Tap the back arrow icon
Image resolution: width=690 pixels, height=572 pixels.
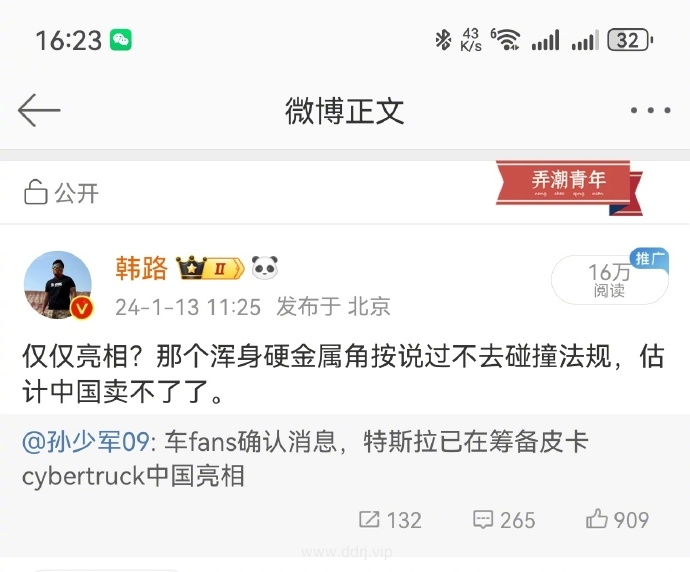[x=39, y=110]
